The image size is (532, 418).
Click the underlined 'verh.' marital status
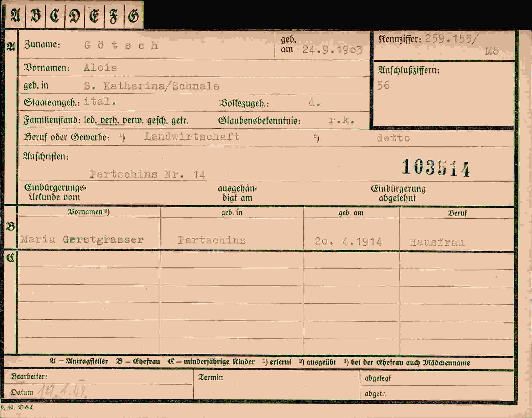tap(110, 120)
